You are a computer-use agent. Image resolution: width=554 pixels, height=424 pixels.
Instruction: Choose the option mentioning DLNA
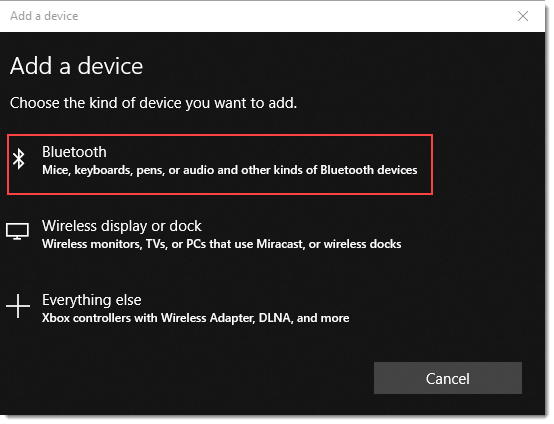point(220,308)
